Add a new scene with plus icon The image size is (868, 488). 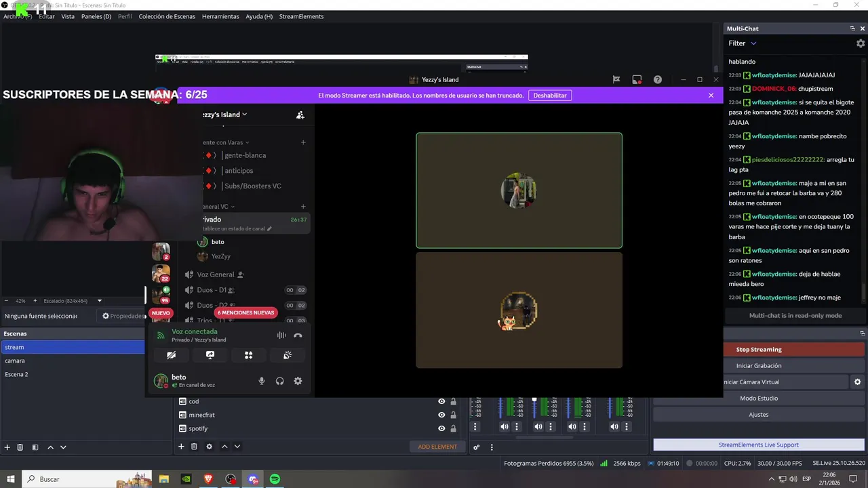pyautogui.click(x=7, y=447)
